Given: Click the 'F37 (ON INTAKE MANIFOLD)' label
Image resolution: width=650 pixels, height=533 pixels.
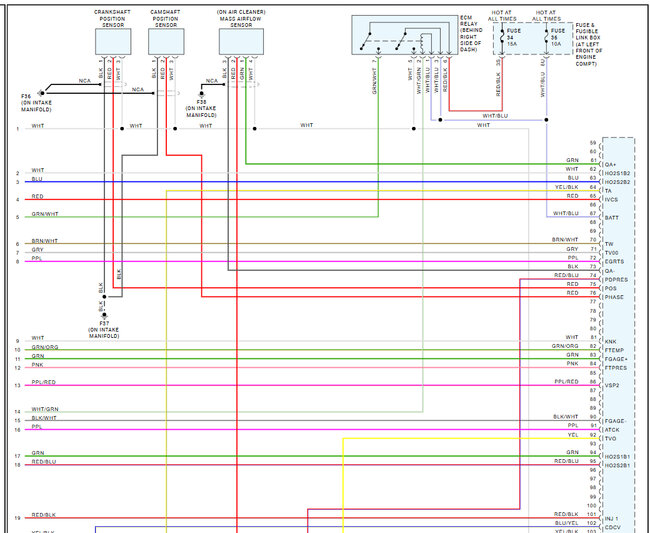Looking at the screenshot, I should [104, 329].
